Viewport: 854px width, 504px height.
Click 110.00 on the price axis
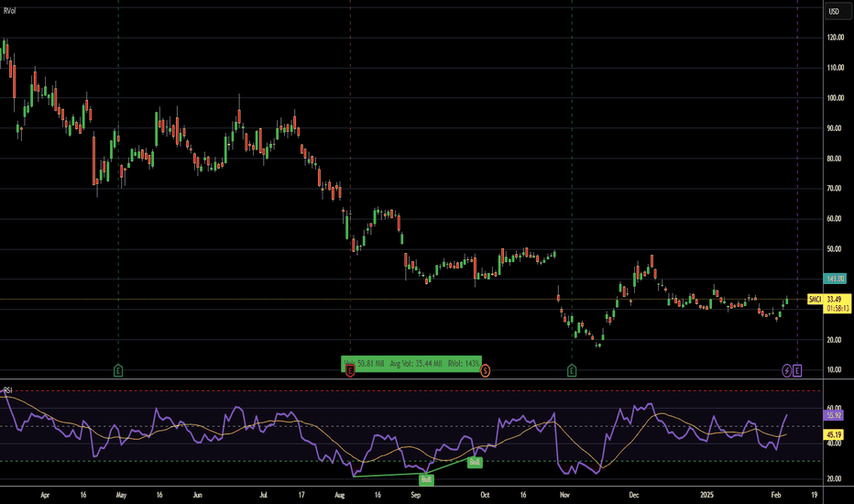pyautogui.click(x=836, y=68)
